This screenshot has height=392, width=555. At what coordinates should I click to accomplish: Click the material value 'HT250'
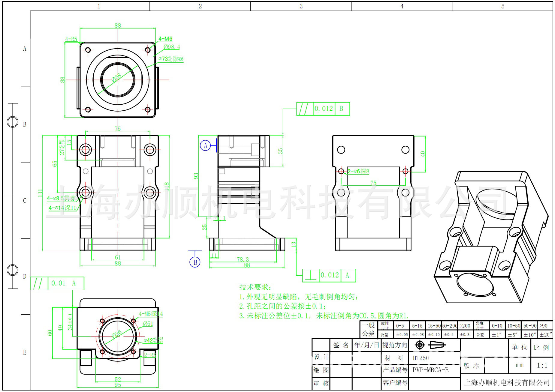pos(421,358)
